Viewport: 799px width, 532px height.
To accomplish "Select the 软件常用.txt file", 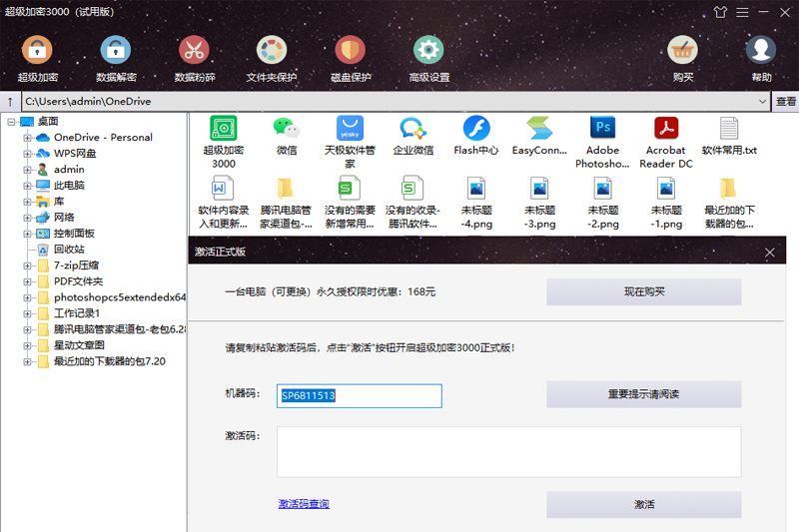I will click(x=729, y=128).
